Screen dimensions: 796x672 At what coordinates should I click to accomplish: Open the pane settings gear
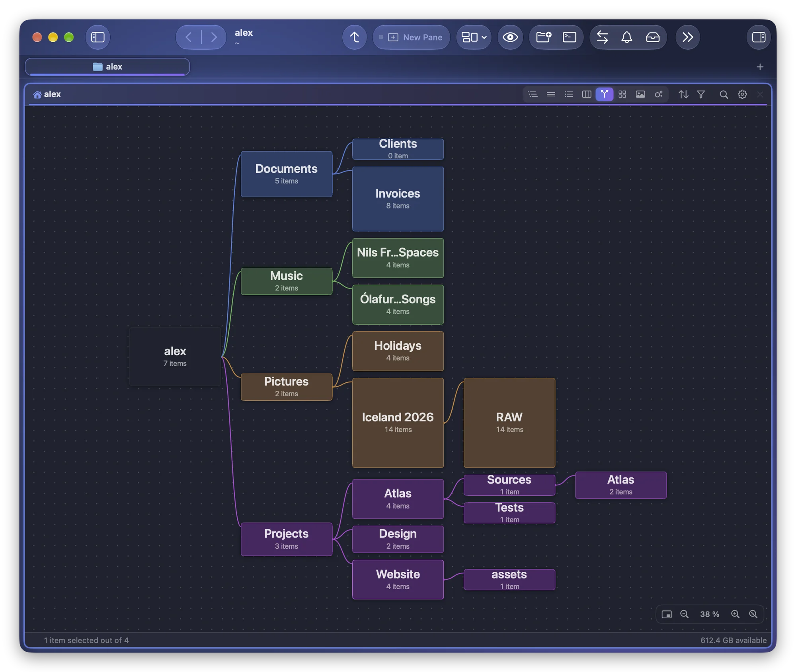coord(742,94)
